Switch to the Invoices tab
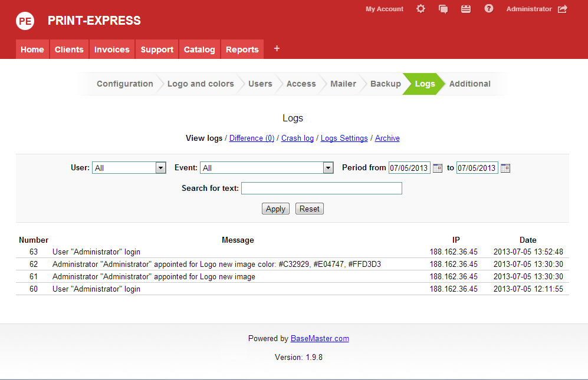588x380 pixels. [111, 49]
